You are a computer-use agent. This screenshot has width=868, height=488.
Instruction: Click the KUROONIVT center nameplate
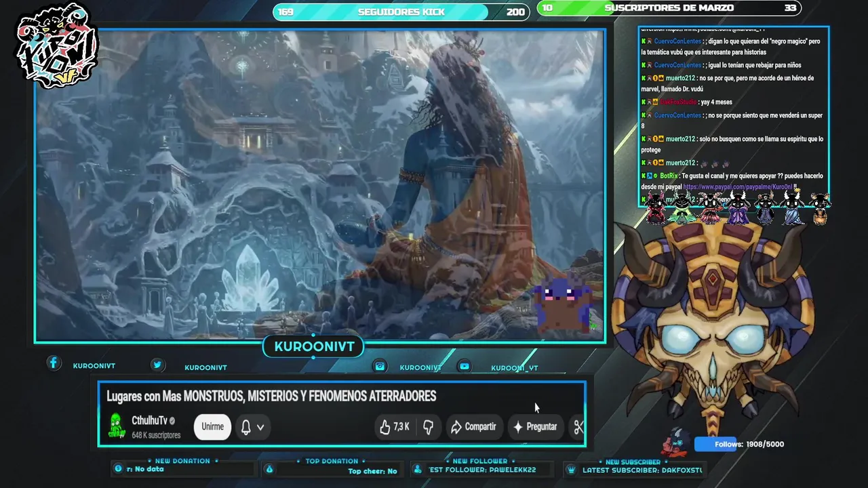pos(314,347)
